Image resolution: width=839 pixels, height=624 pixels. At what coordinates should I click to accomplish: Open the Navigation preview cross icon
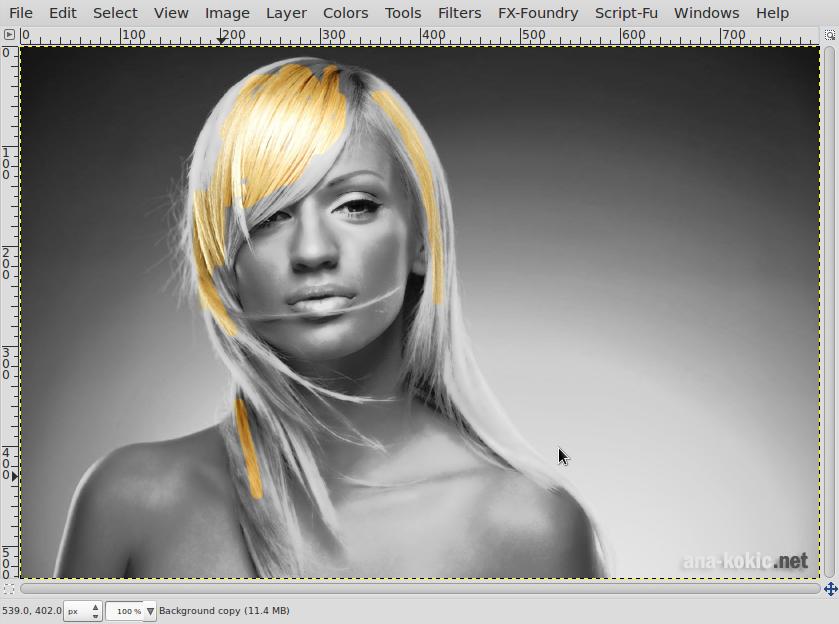[830, 588]
